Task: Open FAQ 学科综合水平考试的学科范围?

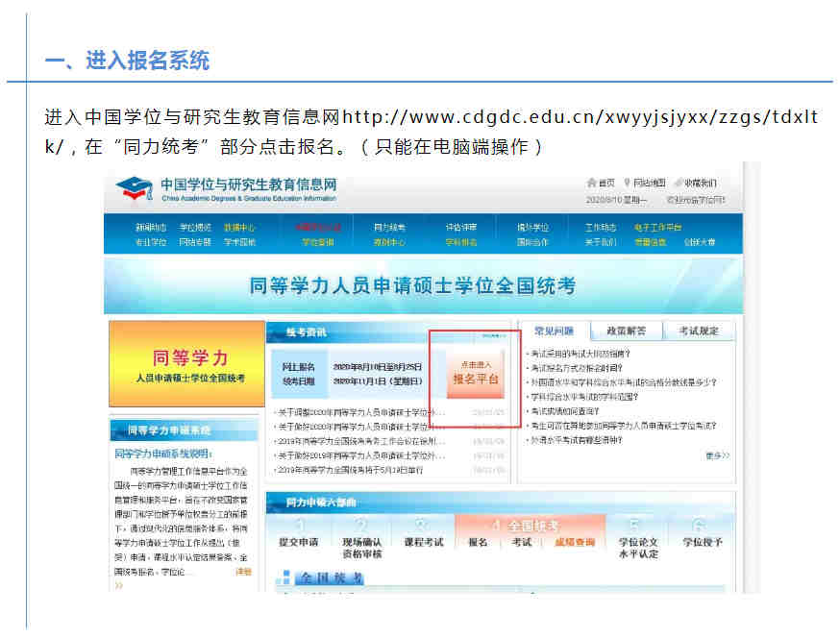Action: pos(584,397)
